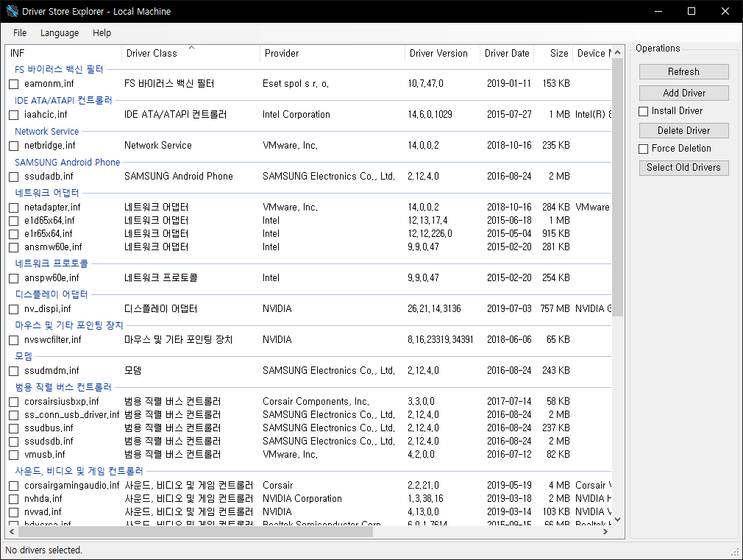Image resolution: width=743 pixels, height=560 pixels.
Task: Click the vertical scrollbar up arrow
Action: point(617,53)
